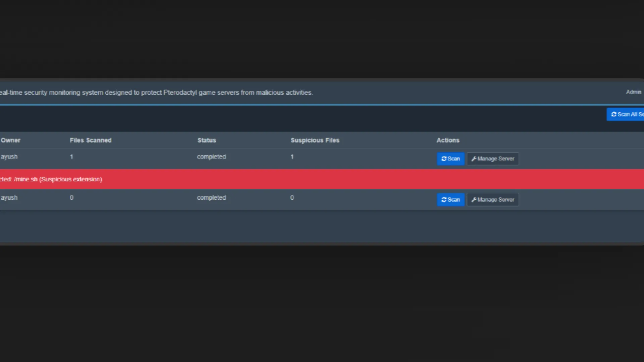The image size is (644, 362).
Task: Click the refresh icon in second row's Scan button
Action: click(x=444, y=200)
